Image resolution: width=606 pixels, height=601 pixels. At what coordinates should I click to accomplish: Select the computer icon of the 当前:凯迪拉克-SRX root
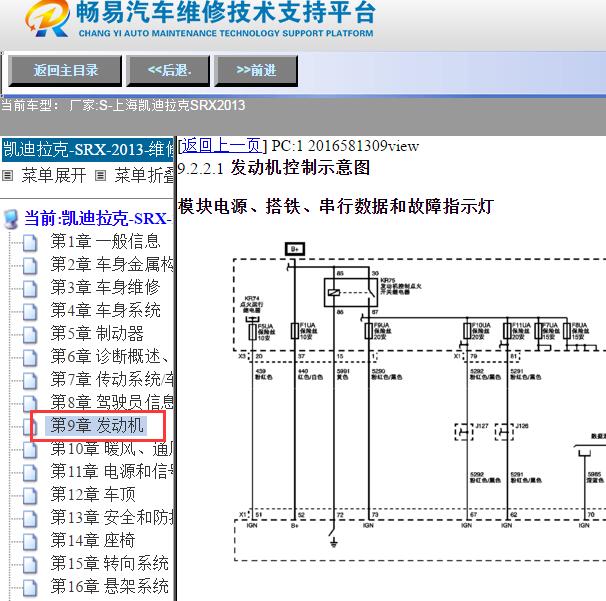11,219
